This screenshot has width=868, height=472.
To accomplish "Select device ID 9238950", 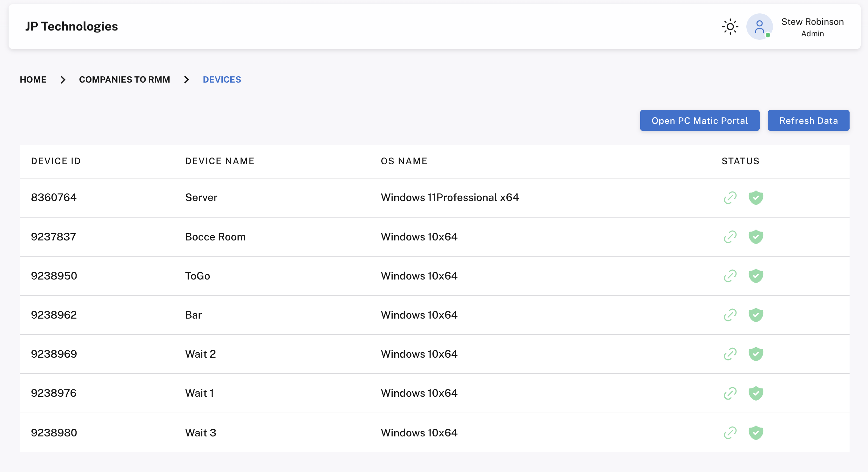I will [54, 276].
